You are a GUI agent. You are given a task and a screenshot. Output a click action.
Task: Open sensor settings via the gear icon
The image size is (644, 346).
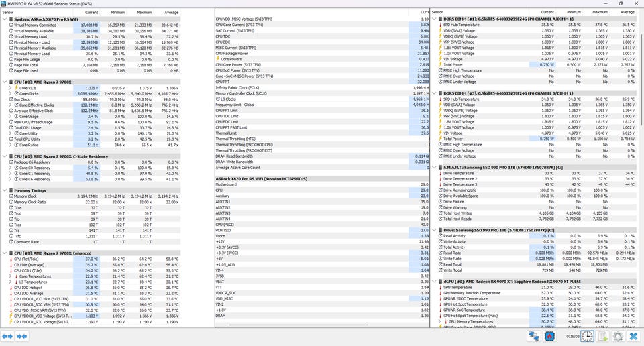coord(618,337)
